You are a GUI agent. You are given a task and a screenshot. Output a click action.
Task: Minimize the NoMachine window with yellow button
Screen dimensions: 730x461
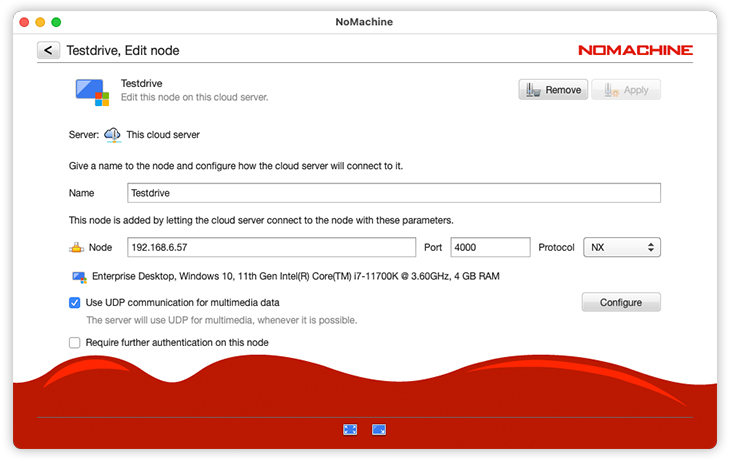(x=40, y=21)
